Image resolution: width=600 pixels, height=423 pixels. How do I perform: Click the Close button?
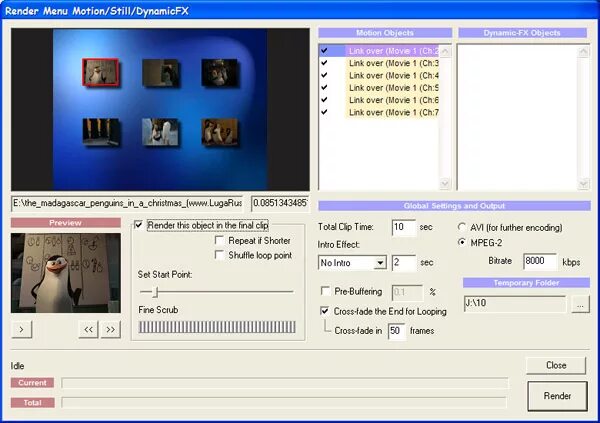556,365
